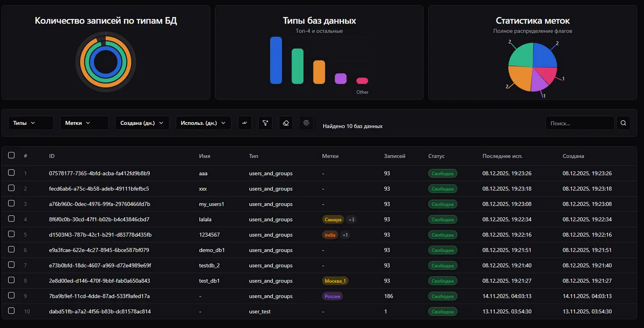Screen dimensions: 644x328
Task: Click the Москва_1 tag label
Action: [x=335, y=281]
